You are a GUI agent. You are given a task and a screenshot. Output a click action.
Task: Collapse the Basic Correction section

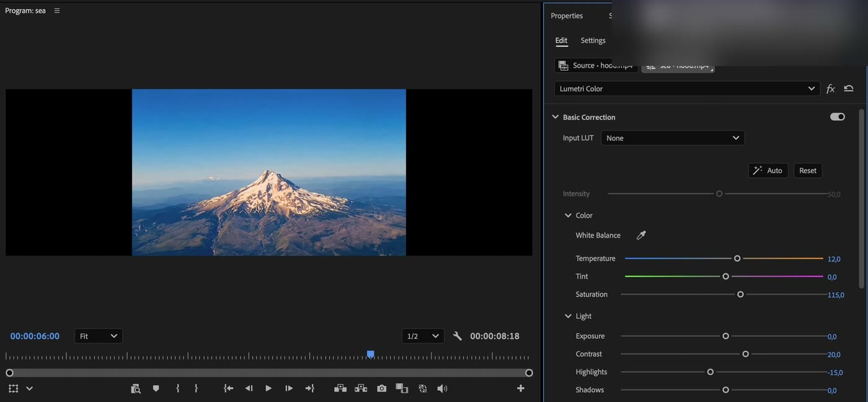[556, 117]
